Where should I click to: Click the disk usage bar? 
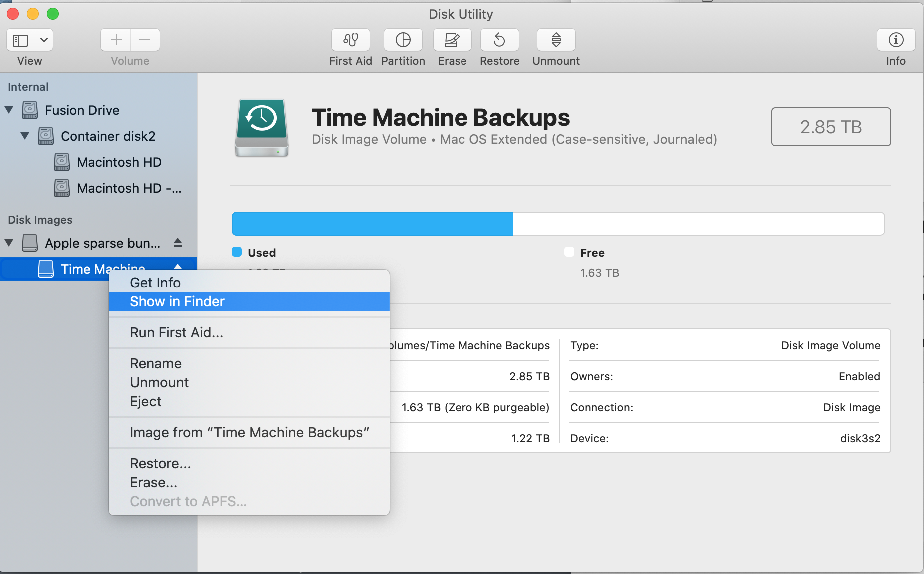[558, 223]
